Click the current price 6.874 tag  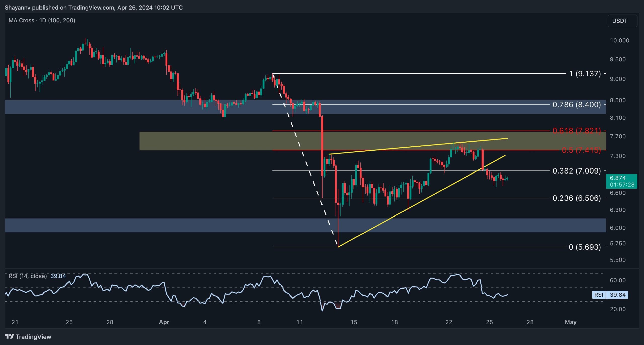pos(622,181)
